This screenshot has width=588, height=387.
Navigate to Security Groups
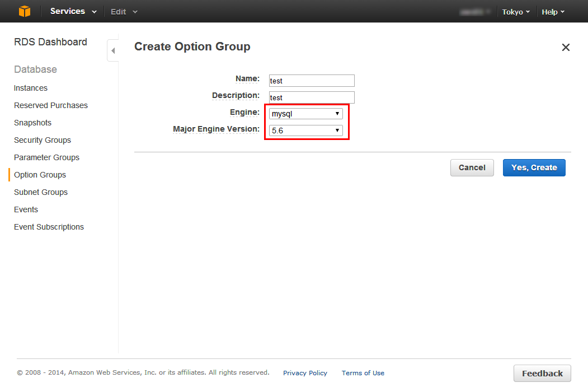click(x=43, y=140)
